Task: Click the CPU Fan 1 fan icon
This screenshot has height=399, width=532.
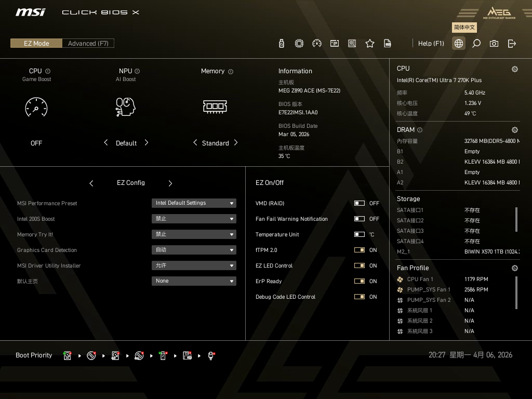Action: [x=400, y=279]
